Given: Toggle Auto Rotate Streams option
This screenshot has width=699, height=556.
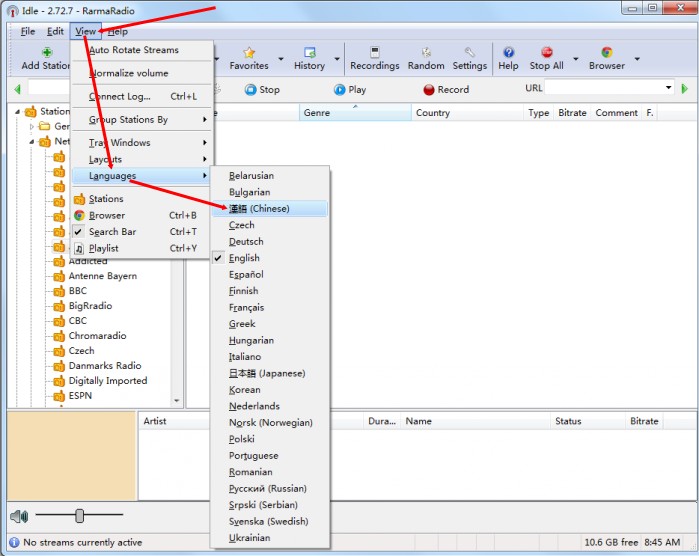Looking at the screenshot, I should pyautogui.click(x=134, y=50).
